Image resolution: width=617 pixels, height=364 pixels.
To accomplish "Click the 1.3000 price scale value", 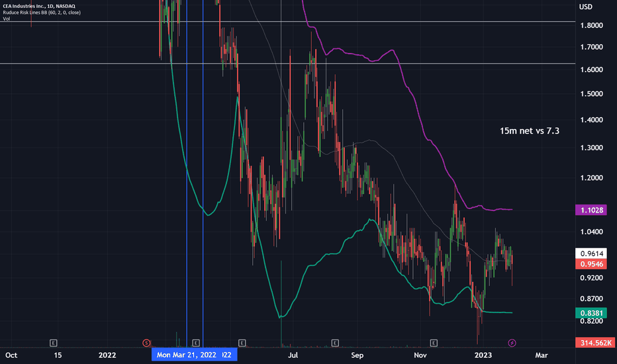I will tap(591, 148).
